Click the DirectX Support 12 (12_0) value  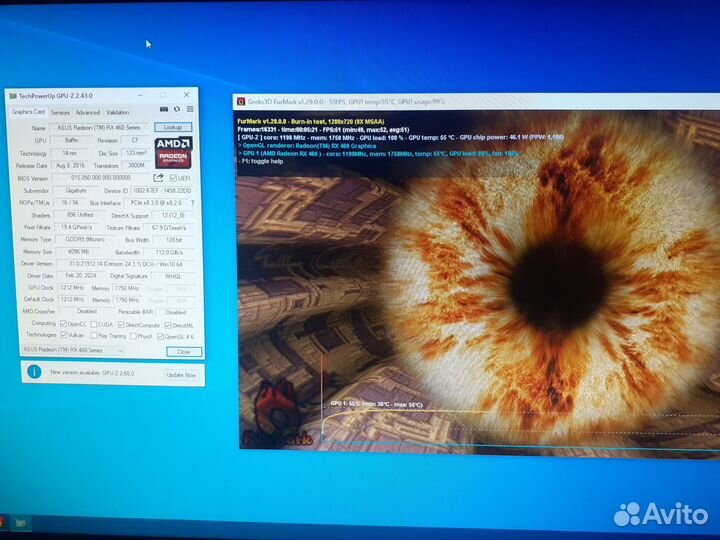[173, 215]
